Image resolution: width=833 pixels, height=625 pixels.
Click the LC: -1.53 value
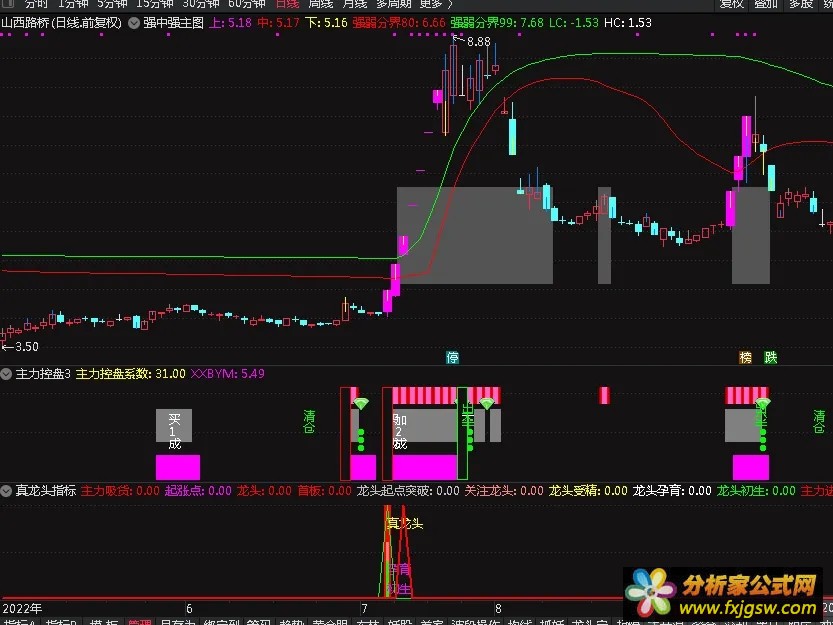pyautogui.click(x=574, y=23)
